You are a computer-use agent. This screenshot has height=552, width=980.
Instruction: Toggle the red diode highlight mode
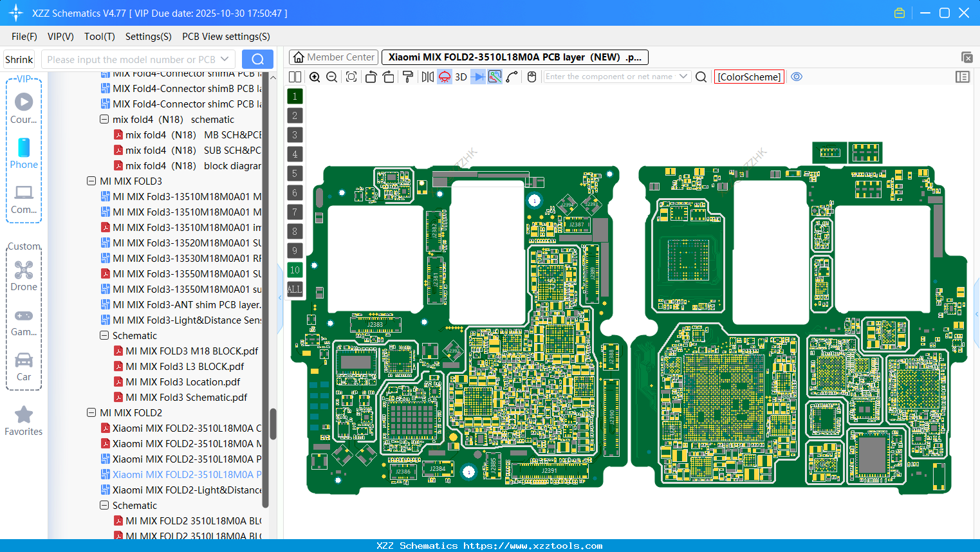tap(444, 77)
